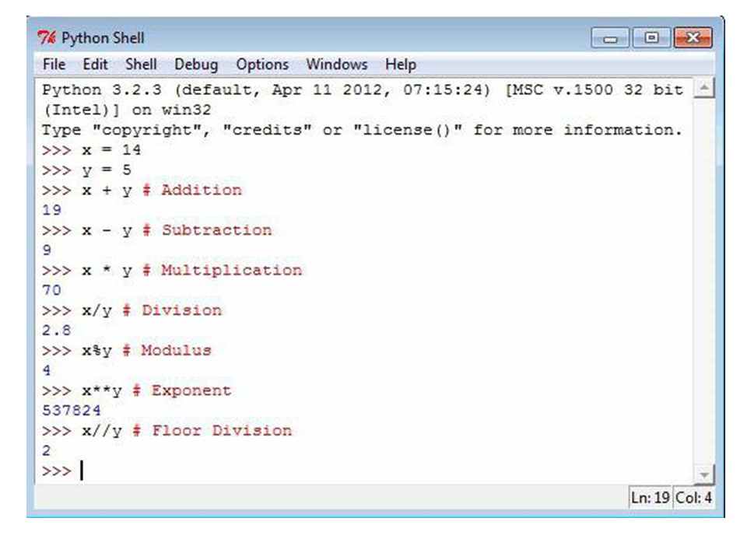Click the scrollbar down arrow

click(x=703, y=474)
